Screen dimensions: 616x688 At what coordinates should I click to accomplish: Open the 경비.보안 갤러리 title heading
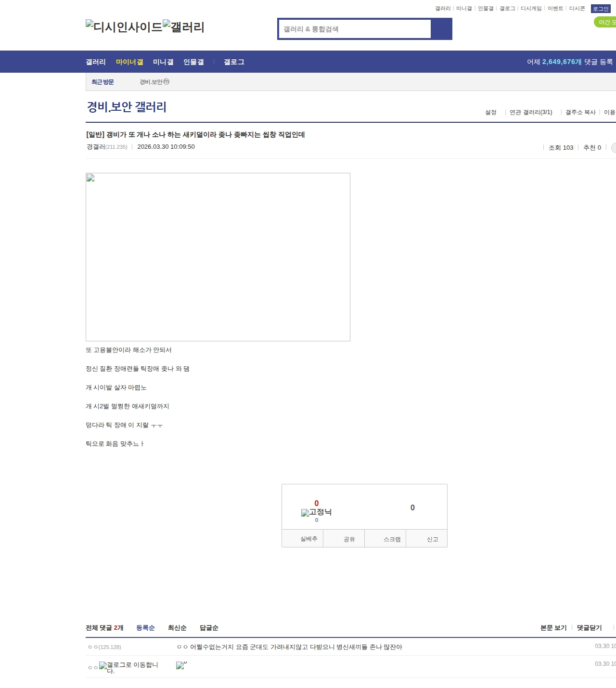tap(127, 107)
